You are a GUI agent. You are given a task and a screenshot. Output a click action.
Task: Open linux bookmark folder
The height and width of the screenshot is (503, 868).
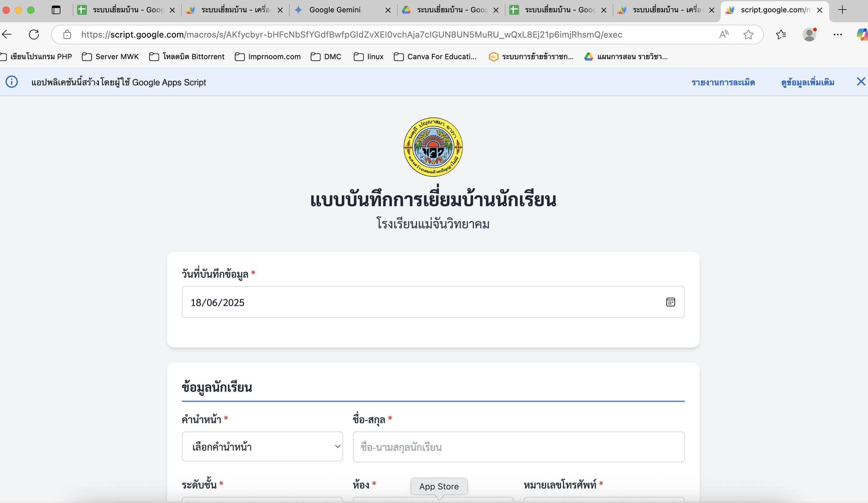pos(369,57)
